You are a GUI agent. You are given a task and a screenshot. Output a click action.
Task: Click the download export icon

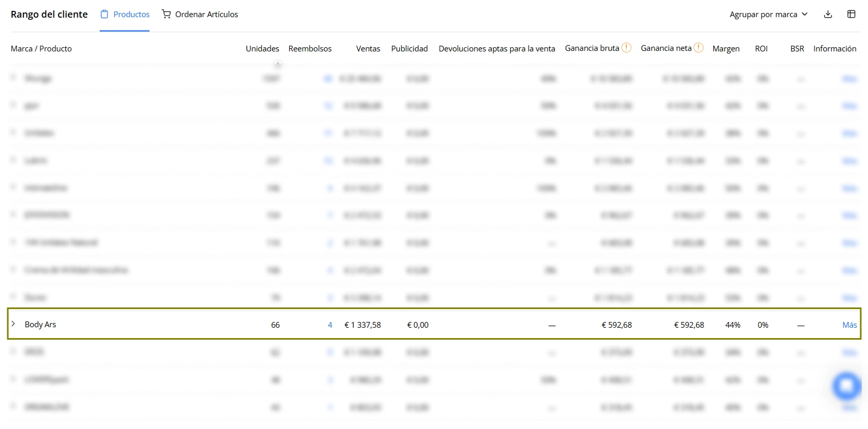coord(828,14)
